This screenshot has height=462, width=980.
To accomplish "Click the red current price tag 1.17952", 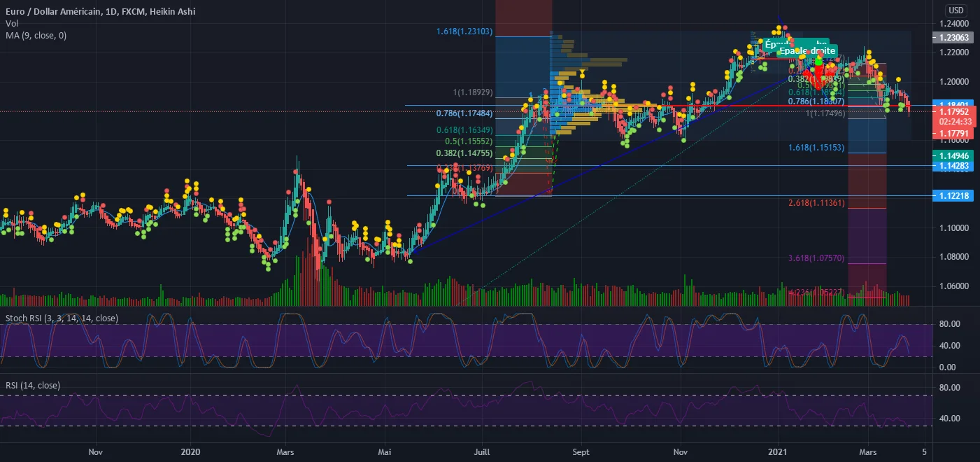I will coord(955,111).
